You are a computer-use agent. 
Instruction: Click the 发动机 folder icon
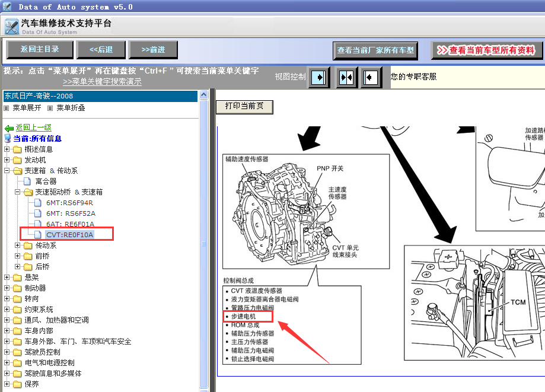(17, 160)
